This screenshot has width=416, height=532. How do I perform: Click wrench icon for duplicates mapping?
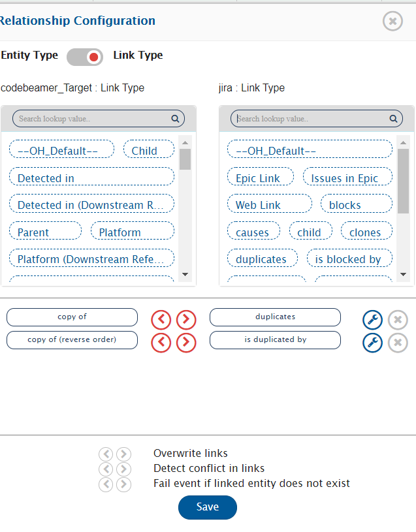tap(372, 320)
